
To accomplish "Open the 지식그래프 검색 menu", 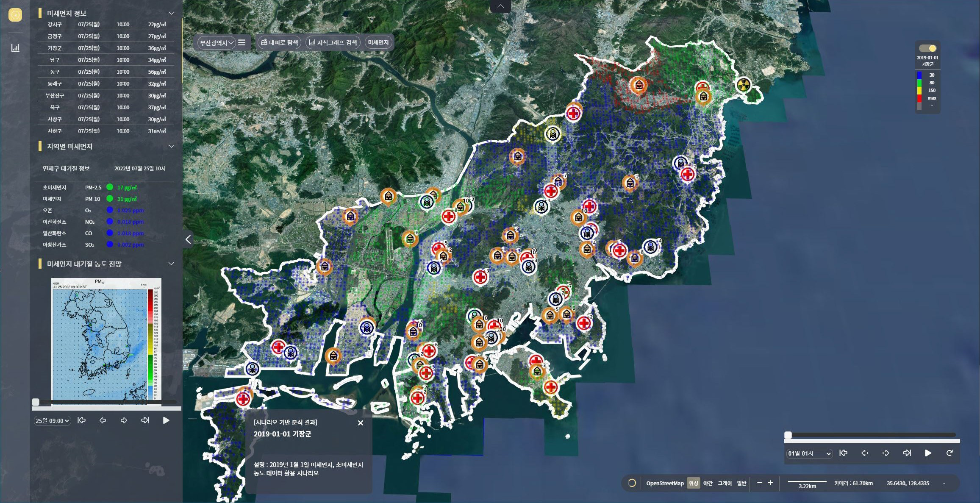I will coord(333,42).
